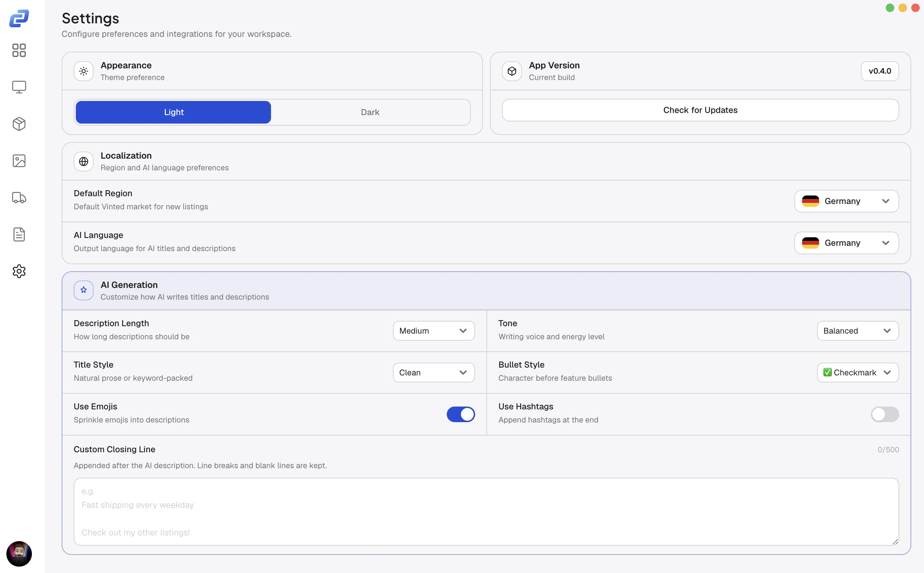This screenshot has height=573, width=924.
Task: Click into the Custom Closing Line text area
Action: pyautogui.click(x=486, y=512)
